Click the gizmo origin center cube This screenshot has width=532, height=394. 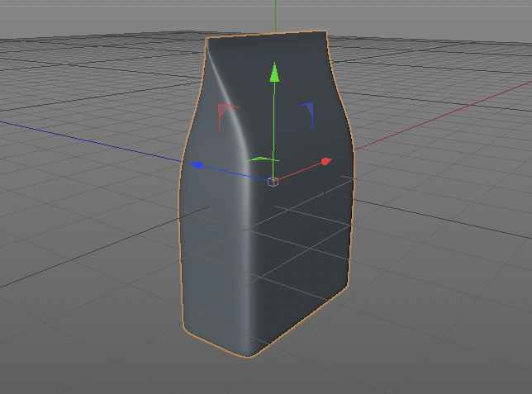click(x=273, y=182)
